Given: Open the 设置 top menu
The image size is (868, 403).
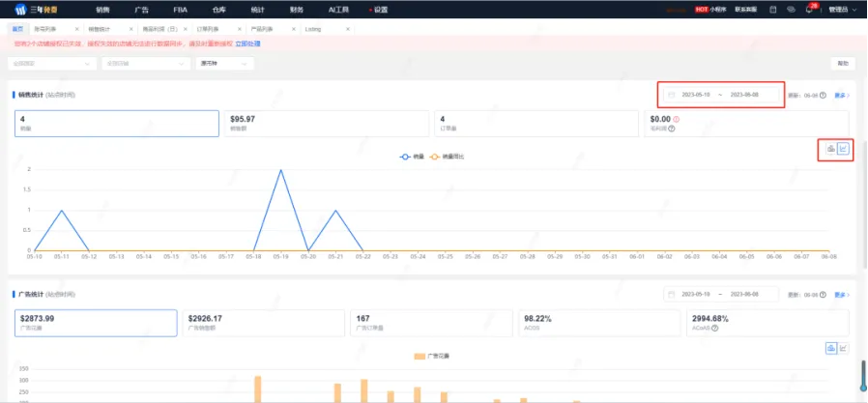Looking at the screenshot, I should tap(379, 10).
